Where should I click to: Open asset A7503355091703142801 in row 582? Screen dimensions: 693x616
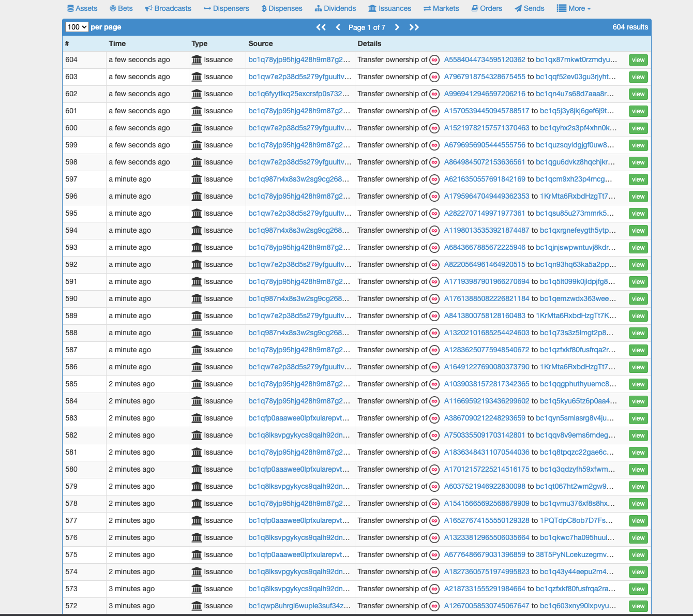(x=485, y=435)
